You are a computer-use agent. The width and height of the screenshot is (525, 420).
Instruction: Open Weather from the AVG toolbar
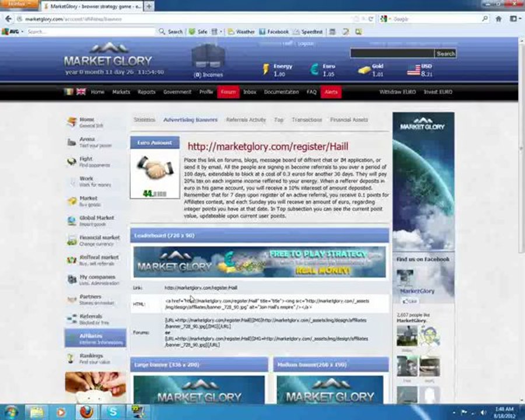pyautogui.click(x=241, y=32)
